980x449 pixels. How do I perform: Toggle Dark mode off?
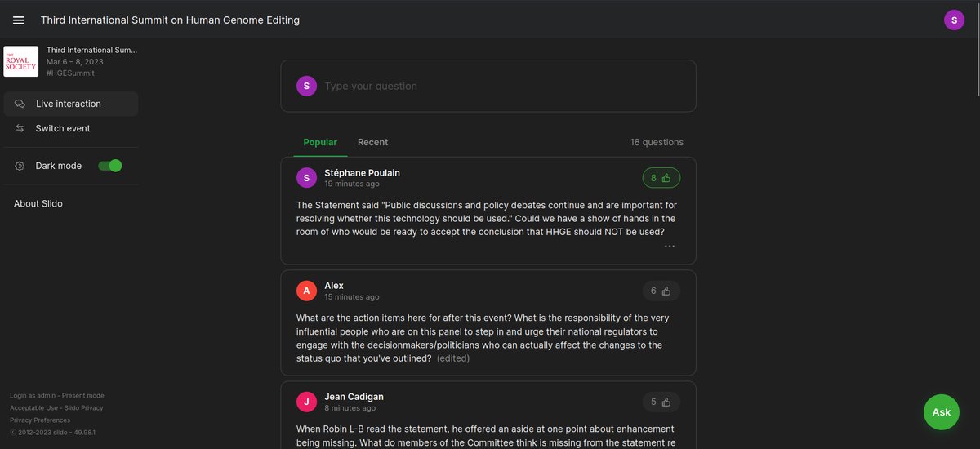tap(109, 166)
